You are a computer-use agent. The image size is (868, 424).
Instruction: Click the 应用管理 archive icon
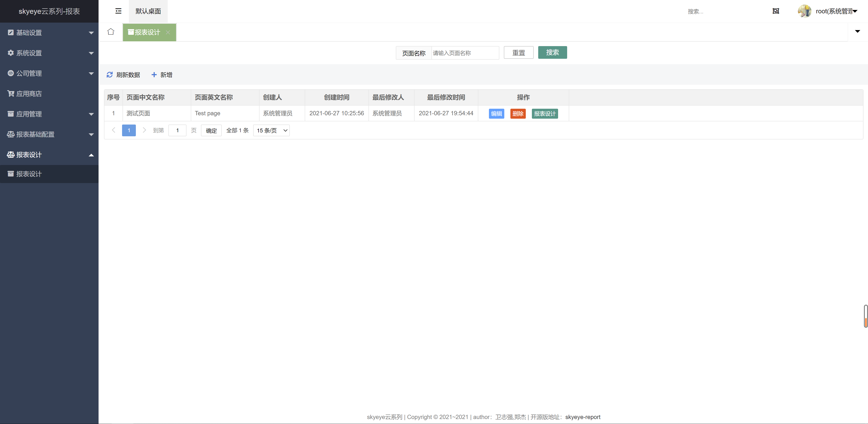coord(11,114)
